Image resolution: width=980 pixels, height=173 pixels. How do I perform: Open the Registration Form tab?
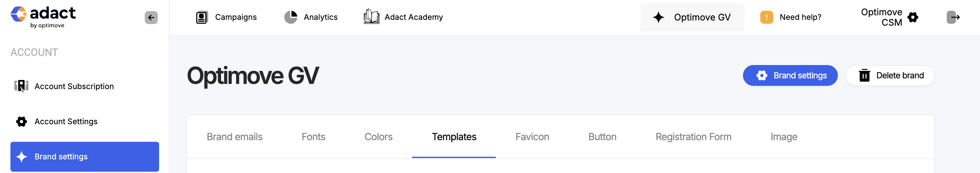click(x=693, y=137)
